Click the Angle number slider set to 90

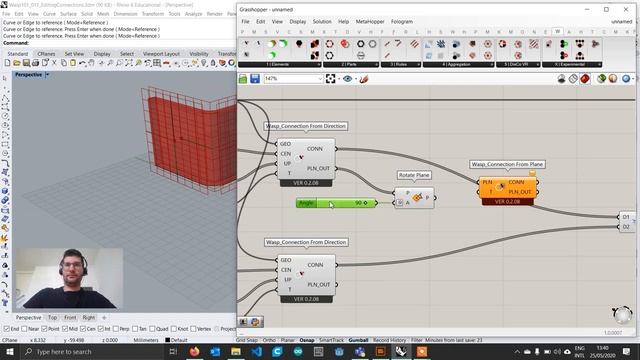click(x=336, y=203)
